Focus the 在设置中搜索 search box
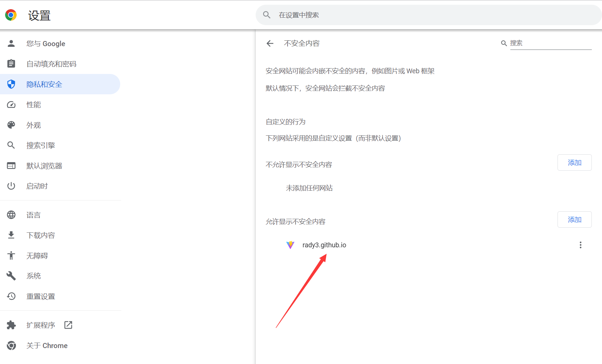 pyautogui.click(x=428, y=15)
